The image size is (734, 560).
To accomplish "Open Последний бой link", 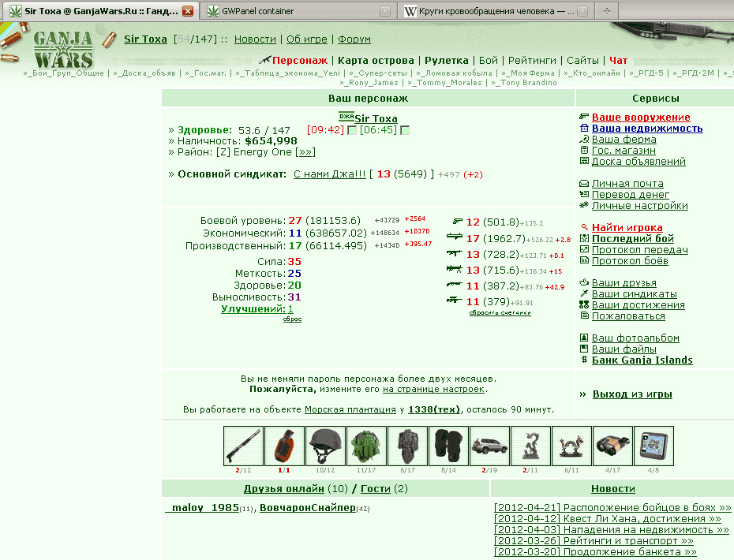I will click(x=633, y=239).
